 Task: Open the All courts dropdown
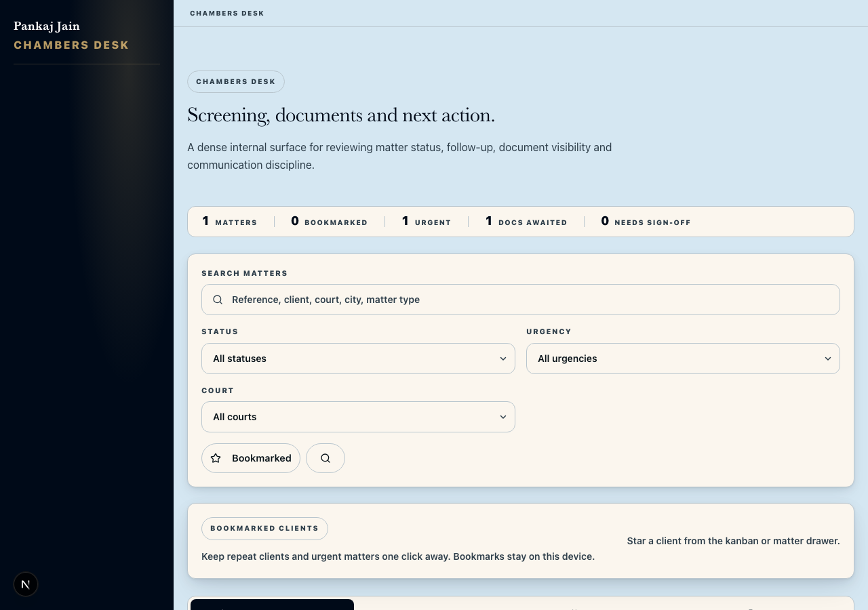click(358, 417)
